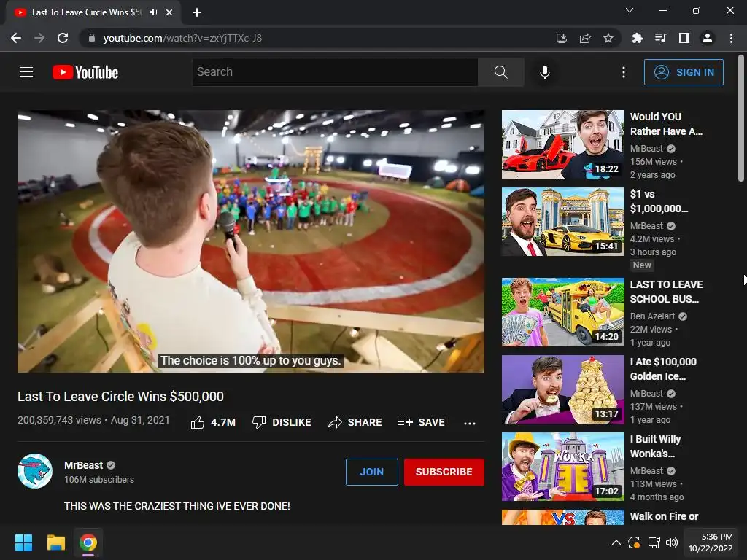Image resolution: width=747 pixels, height=560 pixels.
Task: Close the 'Last To Leave Circle' tab
Action: pos(169,12)
